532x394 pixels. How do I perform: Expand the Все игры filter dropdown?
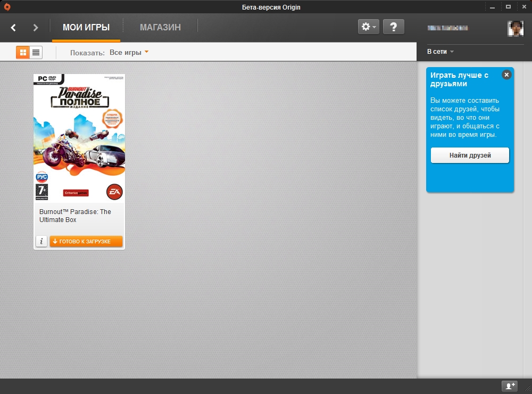tap(129, 52)
